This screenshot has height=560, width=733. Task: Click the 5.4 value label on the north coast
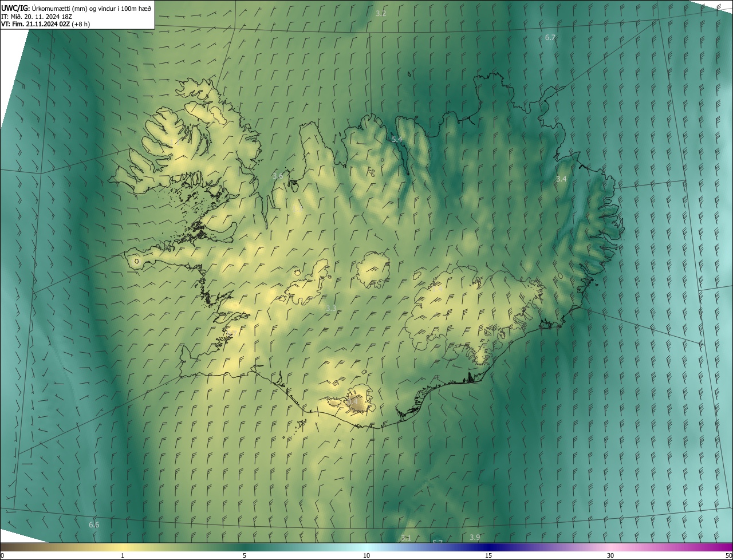coord(397,140)
